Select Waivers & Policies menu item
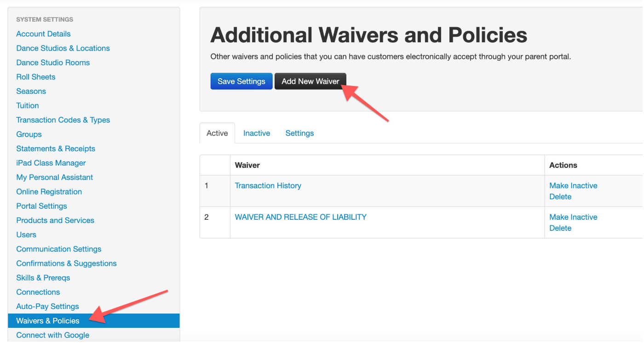The image size is (644, 343). click(x=93, y=320)
